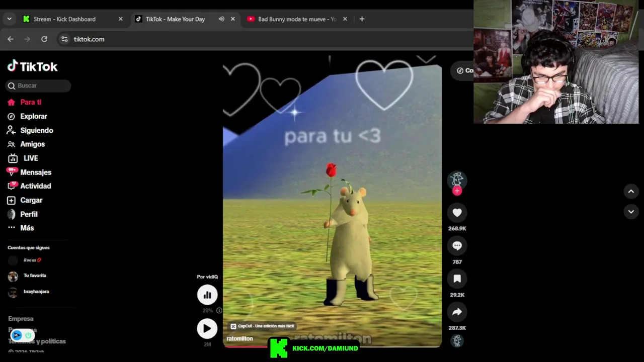Click the video player to pause
The height and width of the screenshot is (362, 644).
point(332,201)
